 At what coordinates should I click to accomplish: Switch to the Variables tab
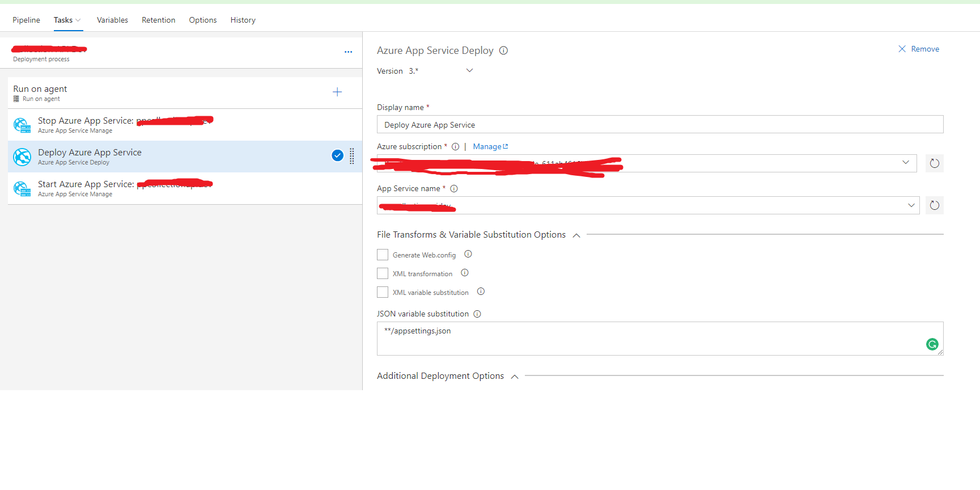coord(112,20)
